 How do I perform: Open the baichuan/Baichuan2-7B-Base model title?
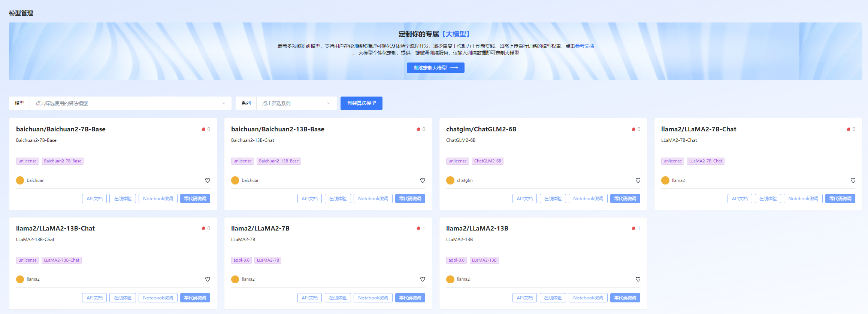[61, 129]
